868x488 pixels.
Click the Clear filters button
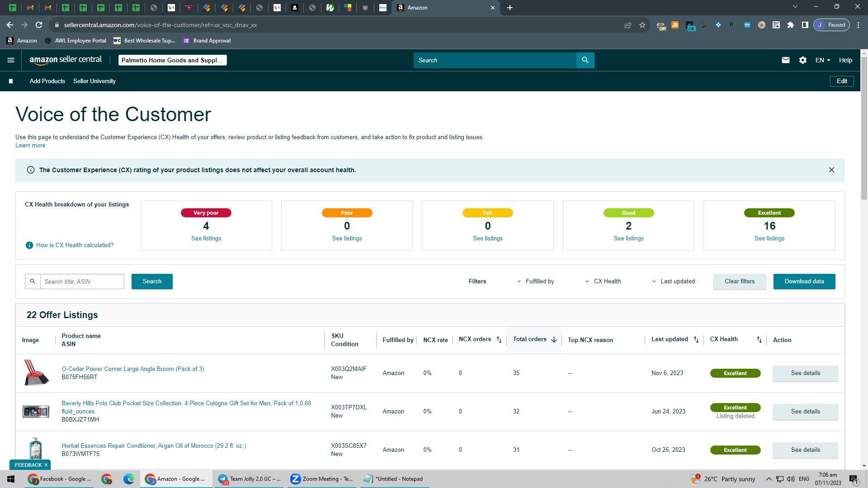(x=740, y=282)
